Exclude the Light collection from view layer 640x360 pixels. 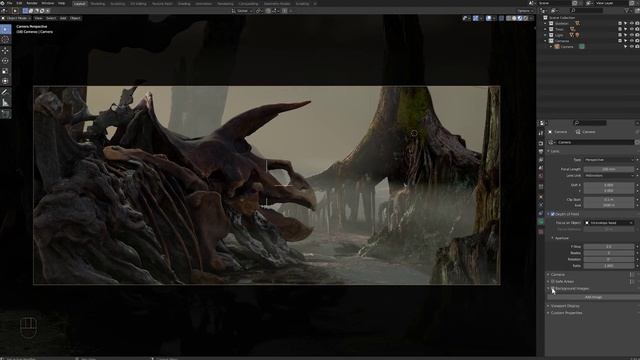click(x=620, y=35)
